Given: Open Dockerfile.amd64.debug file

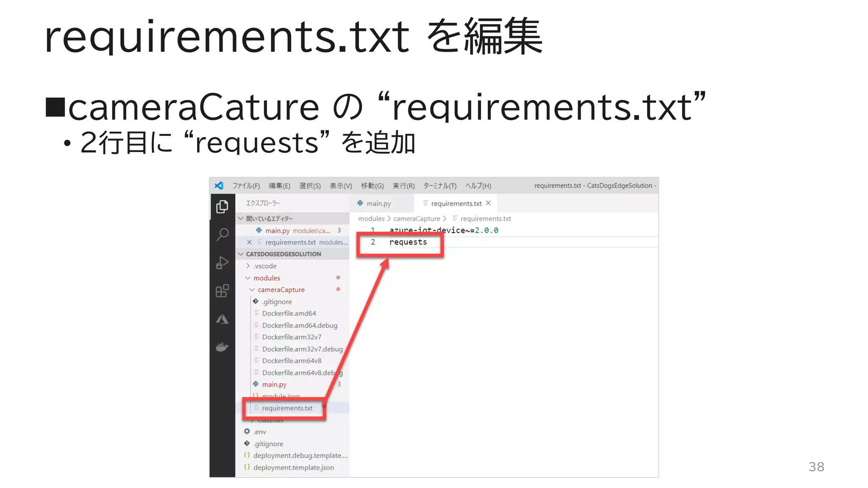Looking at the screenshot, I should pos(292,325).
